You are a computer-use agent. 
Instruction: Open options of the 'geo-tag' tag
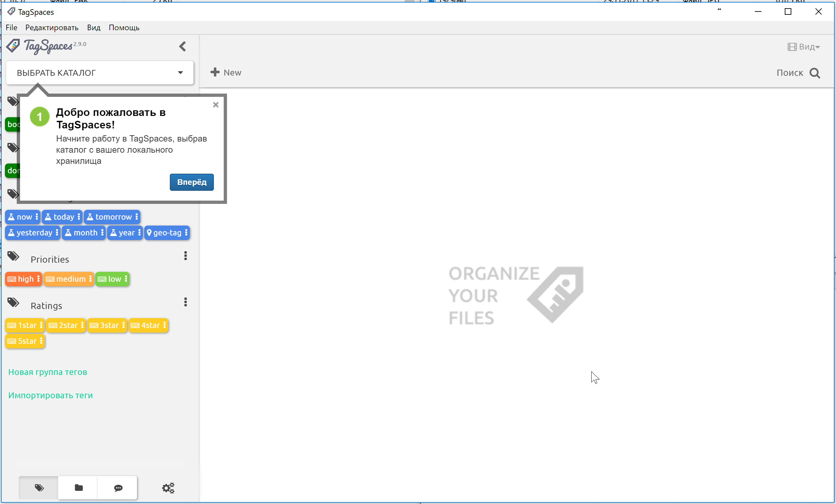pyautogui.click(x=186, y=232)
